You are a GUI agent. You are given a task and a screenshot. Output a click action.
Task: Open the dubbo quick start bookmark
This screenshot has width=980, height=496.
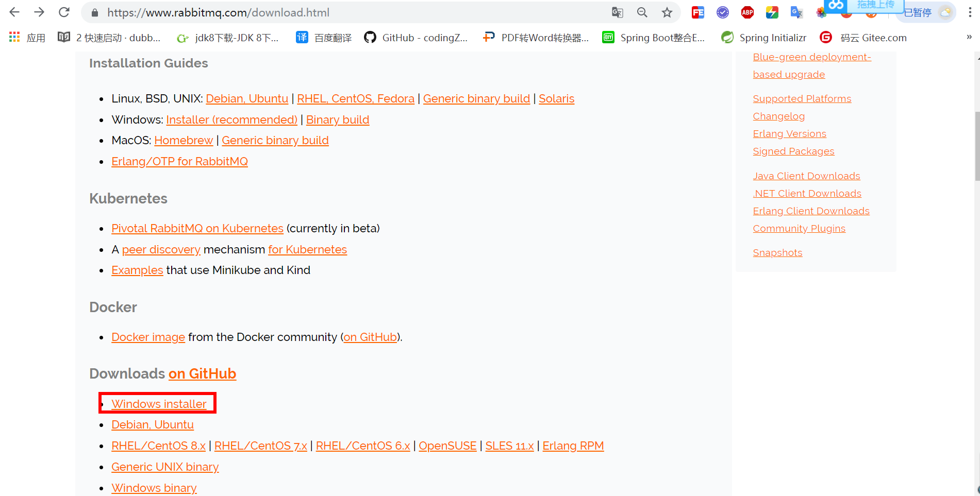tap(109, 38)
